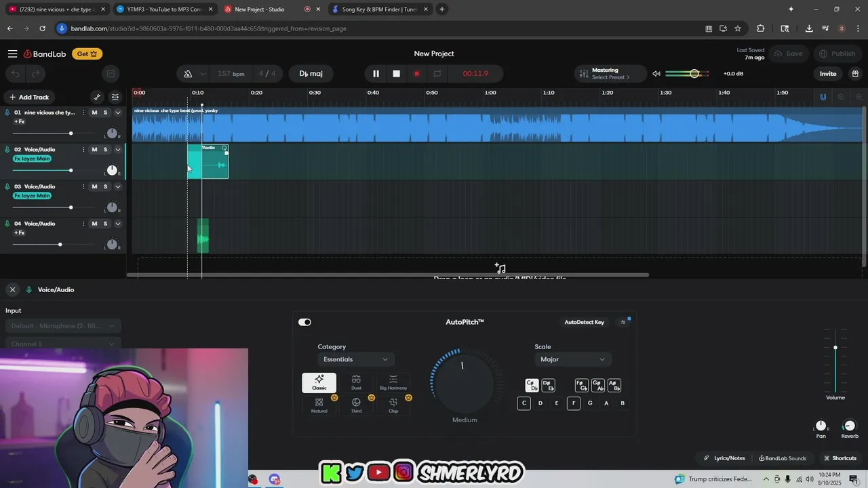Screen dimensions: 868x488
Task: Click the cycle loop playback button
Action: tap(437, 74)
